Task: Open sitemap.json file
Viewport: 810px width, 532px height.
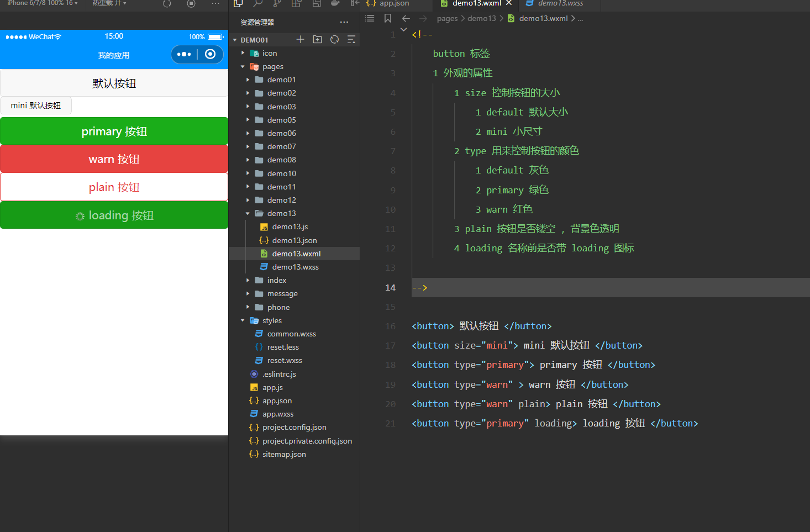Action: coord(284,454)
